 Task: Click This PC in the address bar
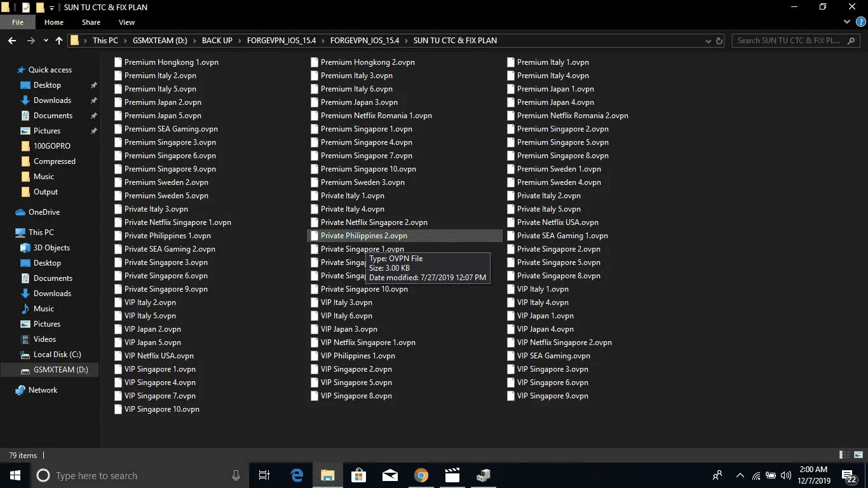tap(105, 41)
